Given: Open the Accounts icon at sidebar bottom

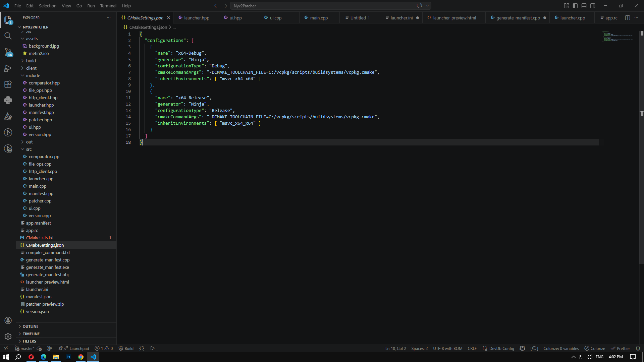Looking at the screenshot, I should (x=8, y=320).
